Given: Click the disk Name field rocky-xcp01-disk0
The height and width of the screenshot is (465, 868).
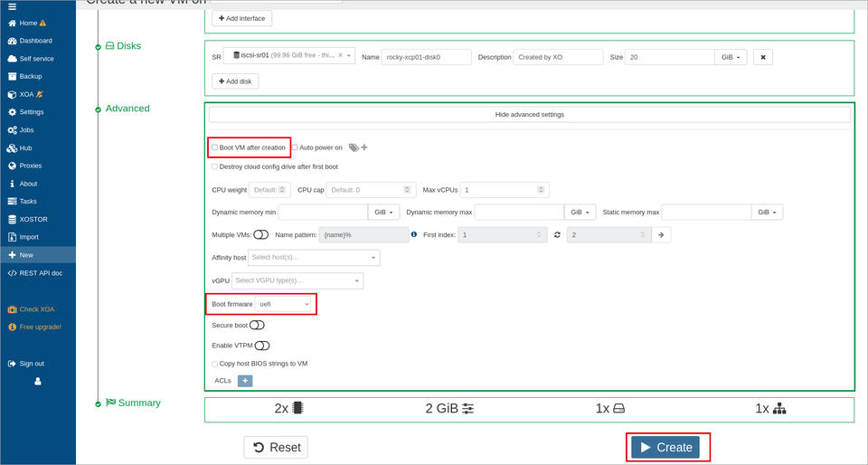Looking at the screenshot, I should point(426,57).
